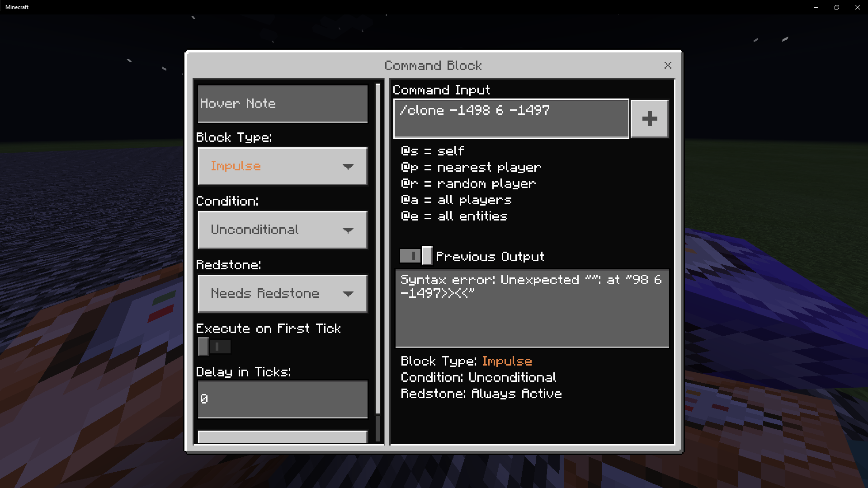This screenshot has width=868, height=488.
Task: Click the Delay in Ticks field
Action: 283,399
